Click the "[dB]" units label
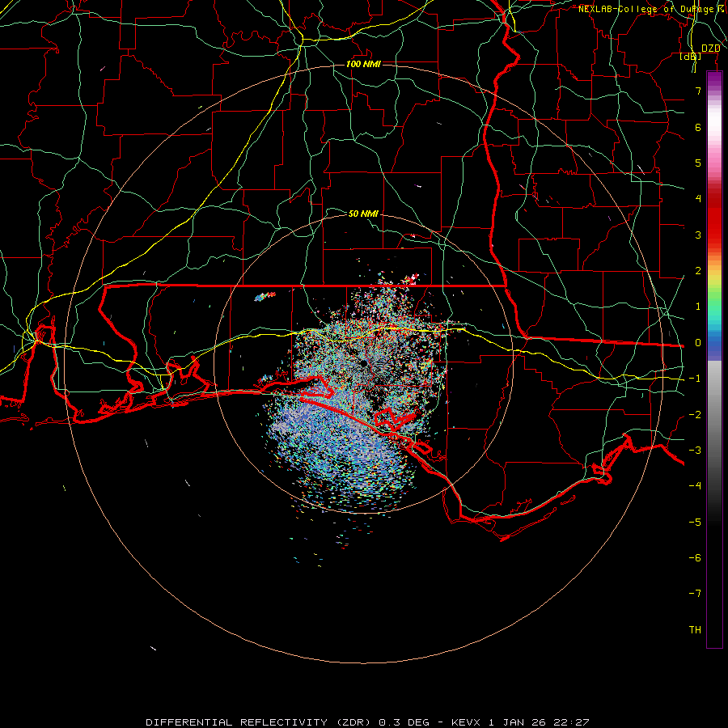 click(691, 56)
